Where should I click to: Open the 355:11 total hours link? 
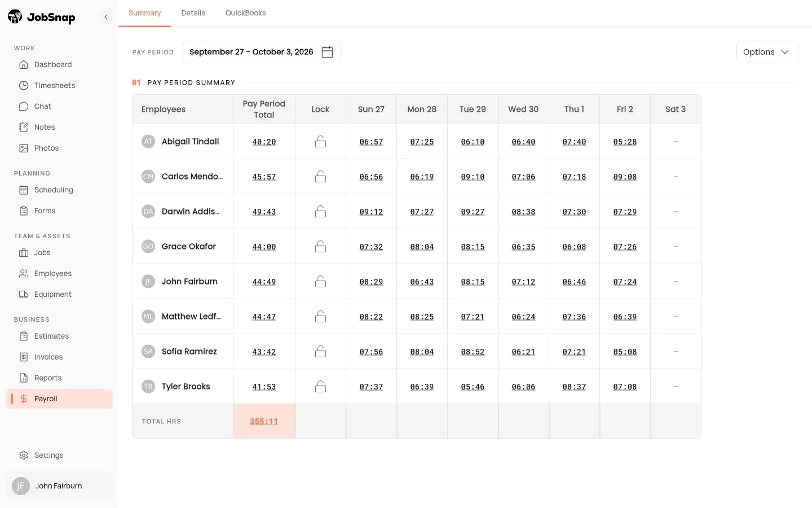[x=264, y=421]
